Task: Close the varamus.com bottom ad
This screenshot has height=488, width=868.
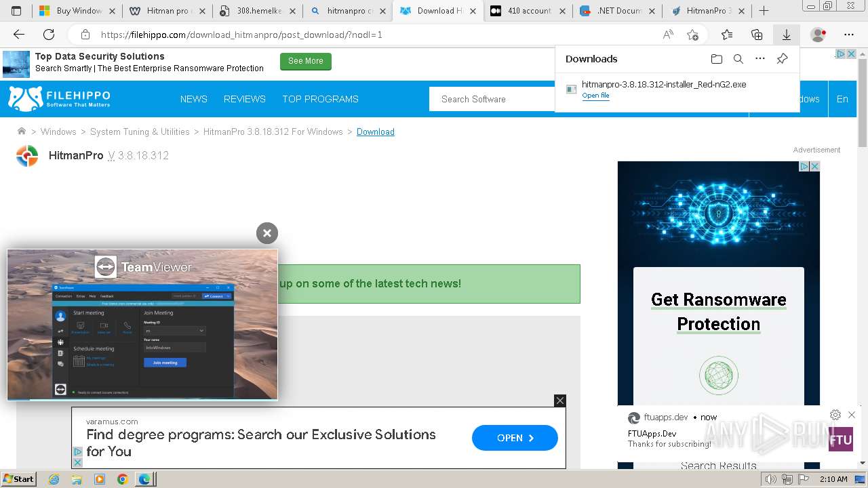Action: pos(559,401)
